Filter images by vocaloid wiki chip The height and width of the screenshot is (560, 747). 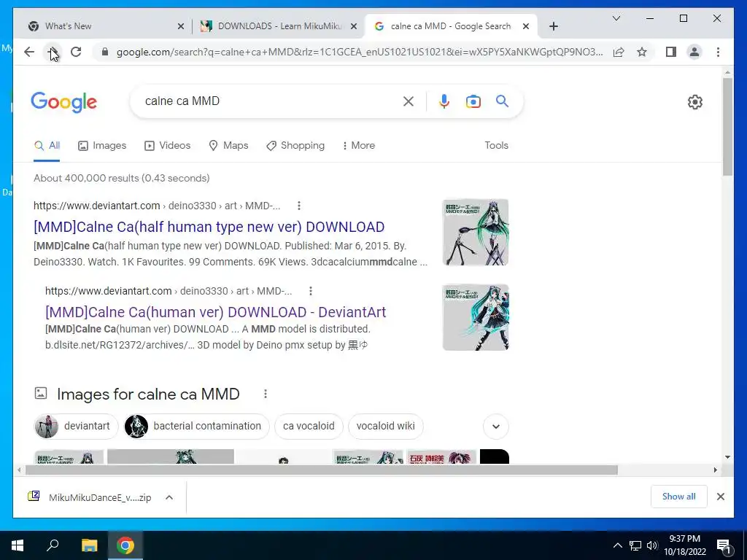pos(385,426)
